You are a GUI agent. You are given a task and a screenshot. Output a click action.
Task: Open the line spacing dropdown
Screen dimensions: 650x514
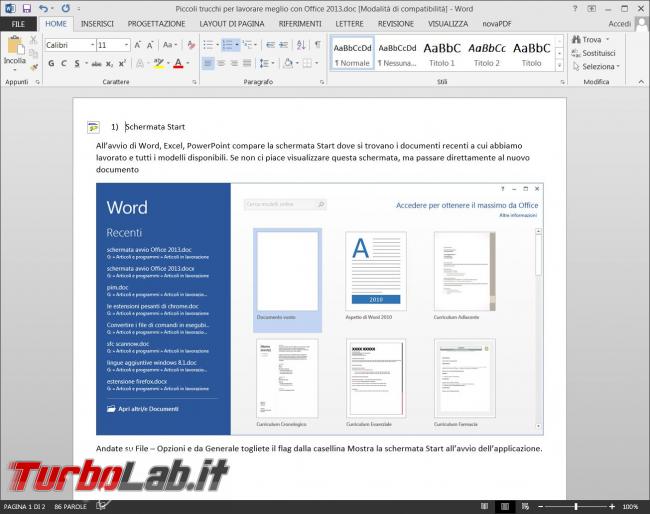click(267, 63)
